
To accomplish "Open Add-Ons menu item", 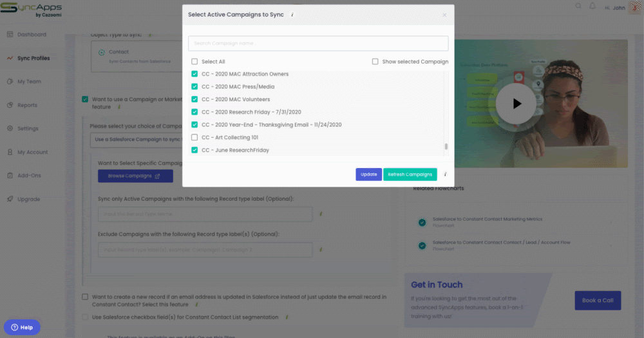I will 29,175.
